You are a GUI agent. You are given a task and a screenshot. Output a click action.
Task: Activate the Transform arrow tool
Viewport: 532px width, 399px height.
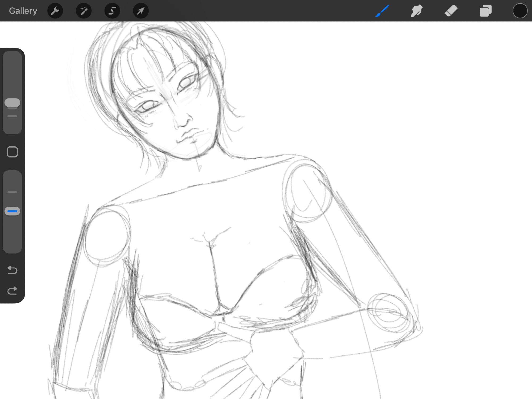pos(141,11)
